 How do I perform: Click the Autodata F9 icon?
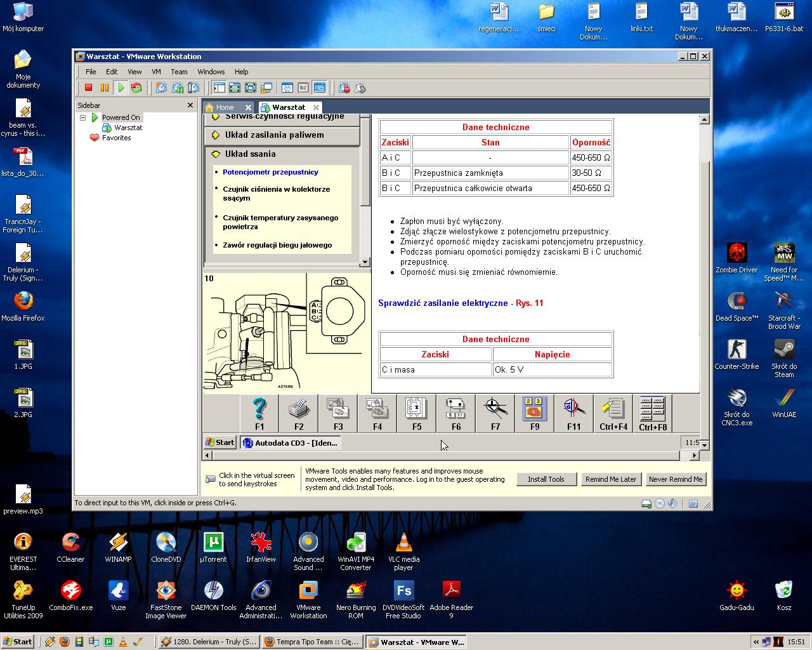[535, 413]
